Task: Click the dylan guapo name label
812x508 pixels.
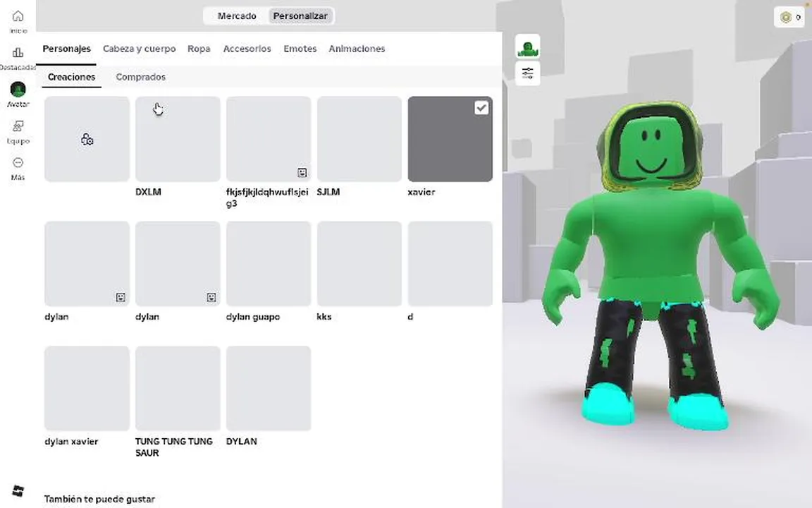Action: 253,317
